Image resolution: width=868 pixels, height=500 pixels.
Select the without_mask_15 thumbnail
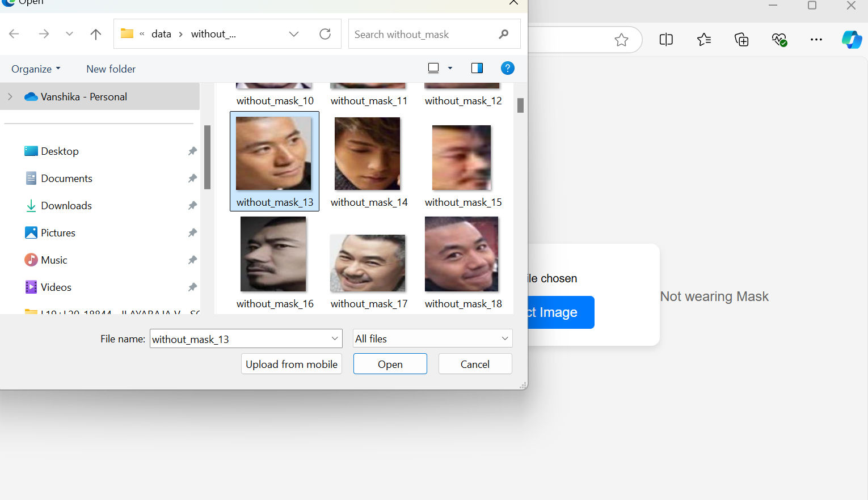click(462, 158)
